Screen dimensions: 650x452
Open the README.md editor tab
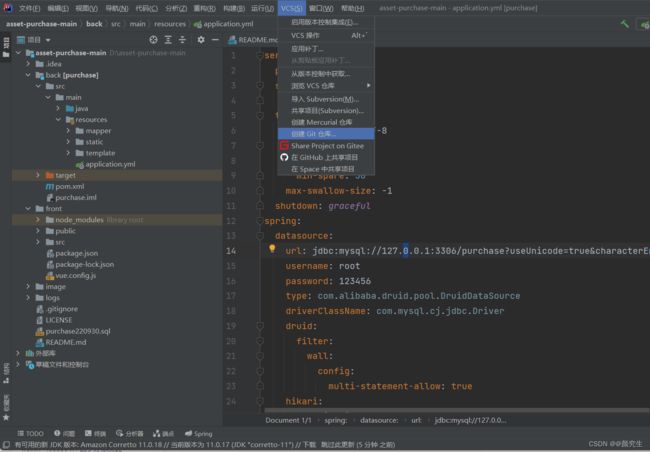point(253,40)
